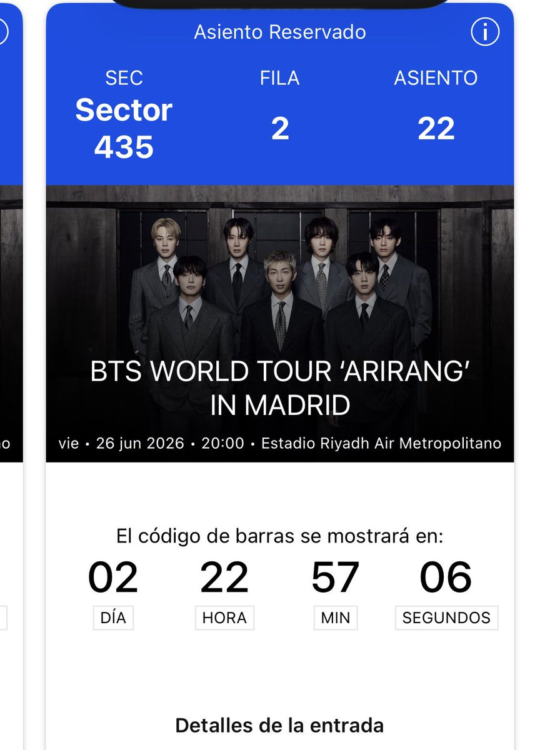
Task: Tap the DÍA countdown label
Action: click(113, 617)
